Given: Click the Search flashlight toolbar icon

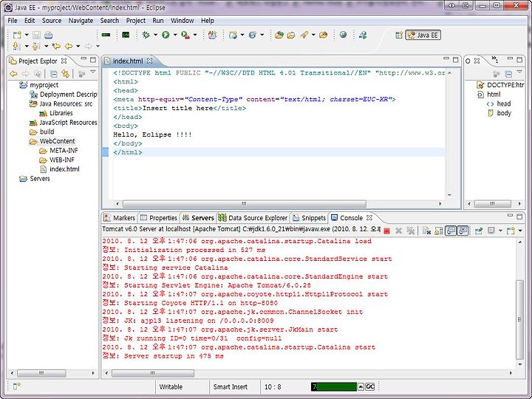Looking at the screenshot, I should 304,35.
